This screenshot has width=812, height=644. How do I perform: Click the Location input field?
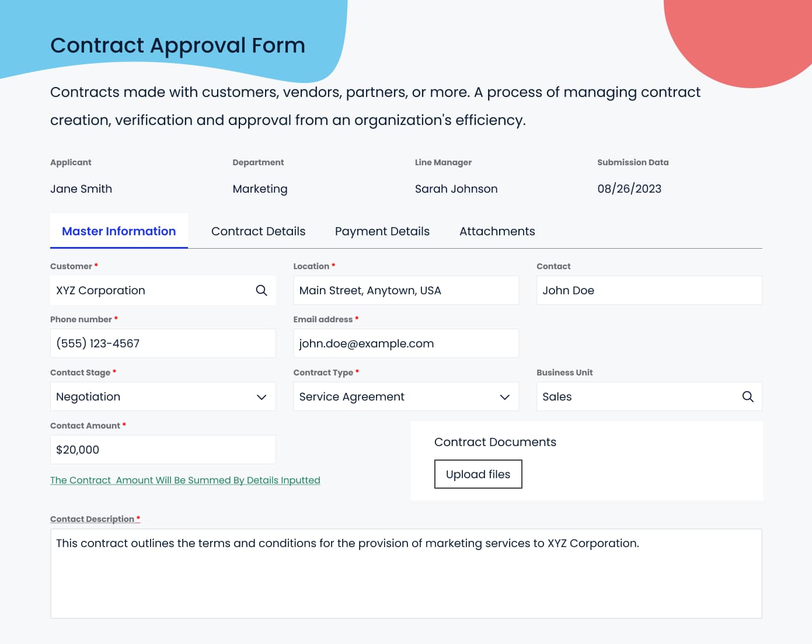pyautogui.click(x=406, y=290)
